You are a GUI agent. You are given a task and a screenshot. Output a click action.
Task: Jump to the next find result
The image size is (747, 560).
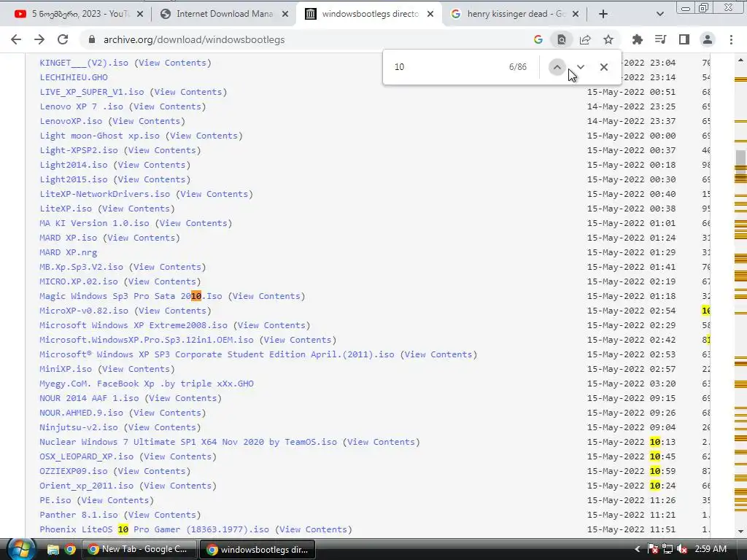click(580, 67)
